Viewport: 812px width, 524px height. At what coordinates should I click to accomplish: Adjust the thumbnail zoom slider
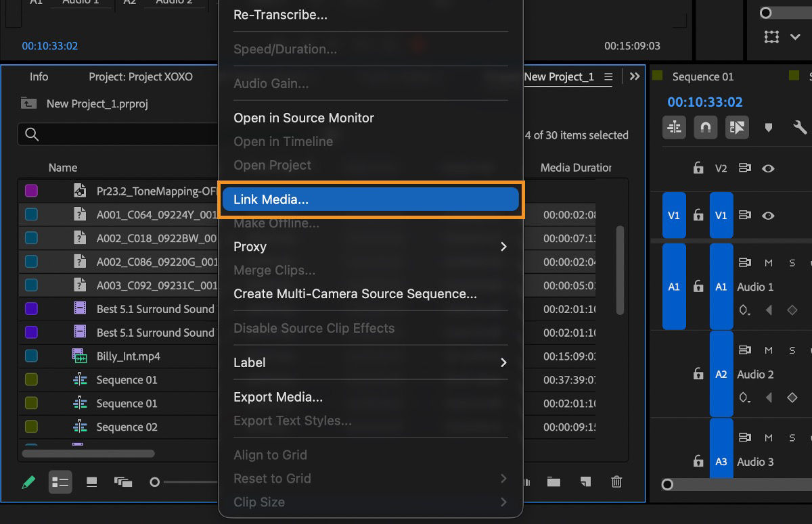pyautogui.click(x=154, y=482)
